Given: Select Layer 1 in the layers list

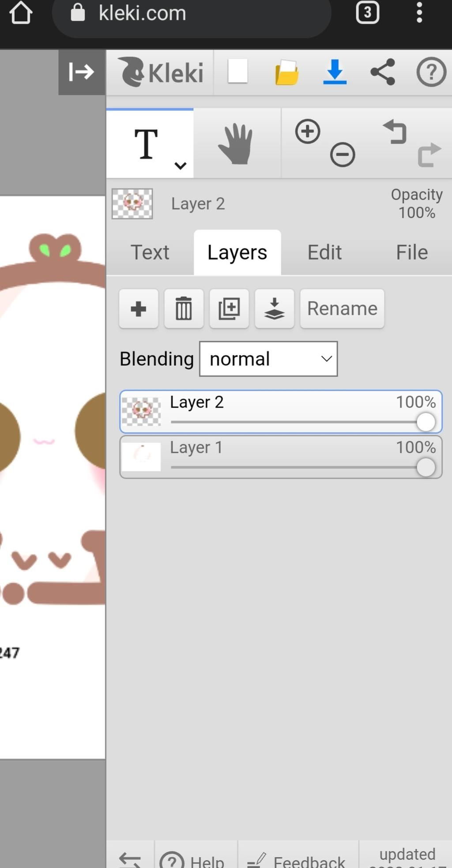Looking at the screenshot, I should click(281, 457).
